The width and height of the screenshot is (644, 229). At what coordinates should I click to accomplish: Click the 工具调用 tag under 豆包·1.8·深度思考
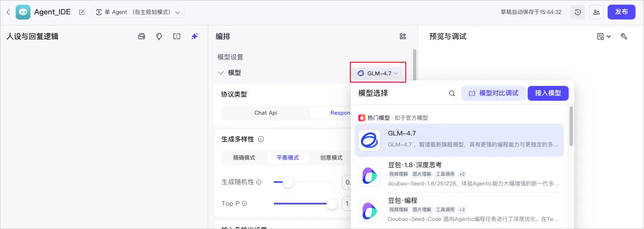tap(445, 174)
